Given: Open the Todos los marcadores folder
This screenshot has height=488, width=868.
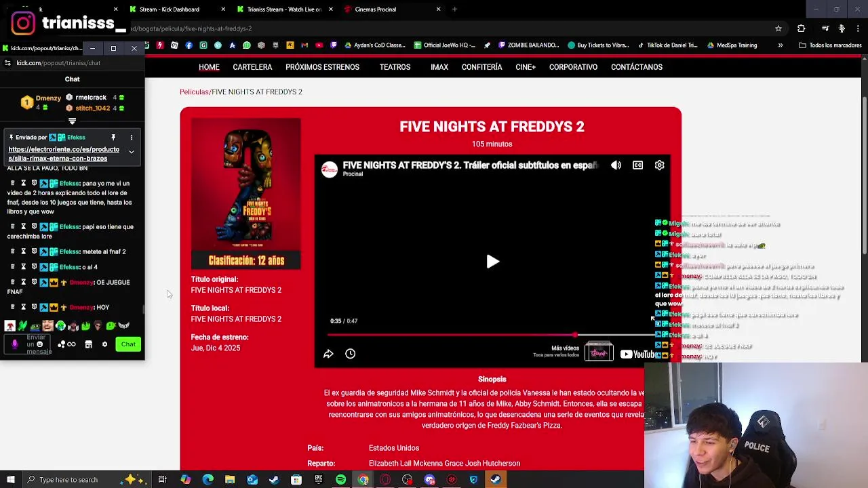Looking at the screenshot, I should pos(830,45).
